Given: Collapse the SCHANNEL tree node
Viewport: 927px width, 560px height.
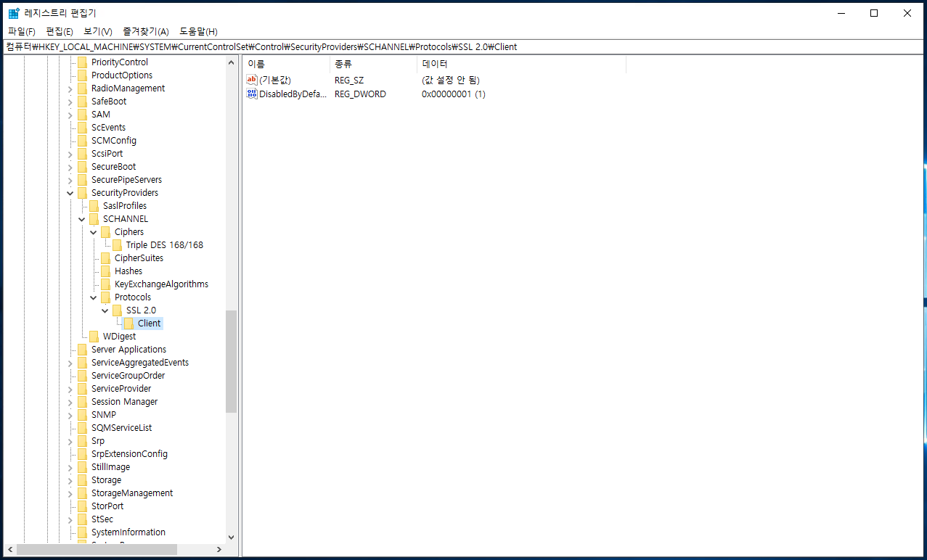Looking at the screenshot, I should click(x=82, y=219).
